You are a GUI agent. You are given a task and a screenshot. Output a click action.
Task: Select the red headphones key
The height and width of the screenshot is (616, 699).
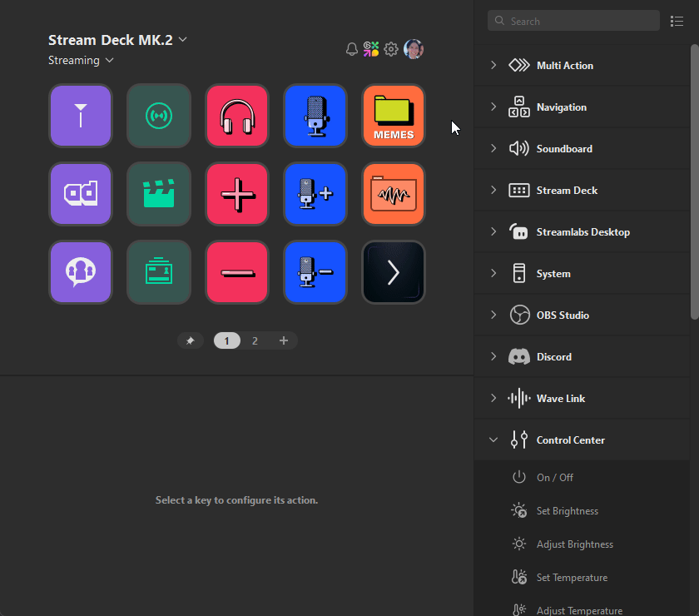(237, 116)
